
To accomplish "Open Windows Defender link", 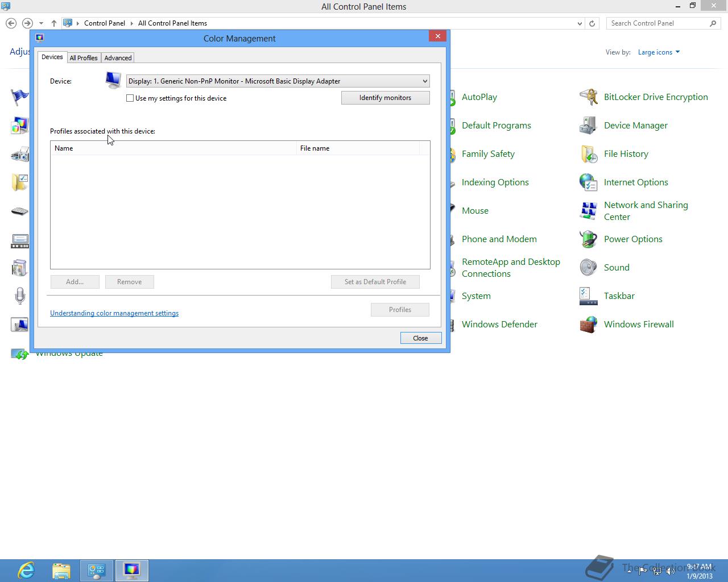I will (499, 325).
